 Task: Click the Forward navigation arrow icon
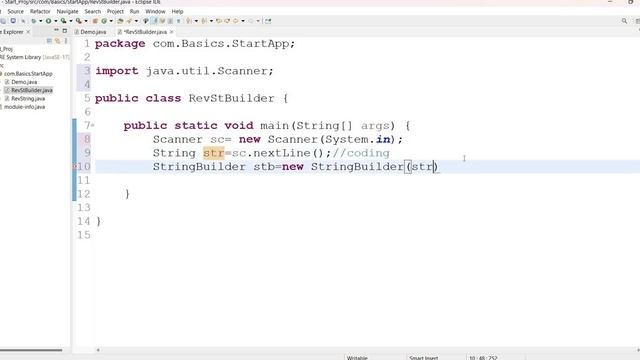251,21
